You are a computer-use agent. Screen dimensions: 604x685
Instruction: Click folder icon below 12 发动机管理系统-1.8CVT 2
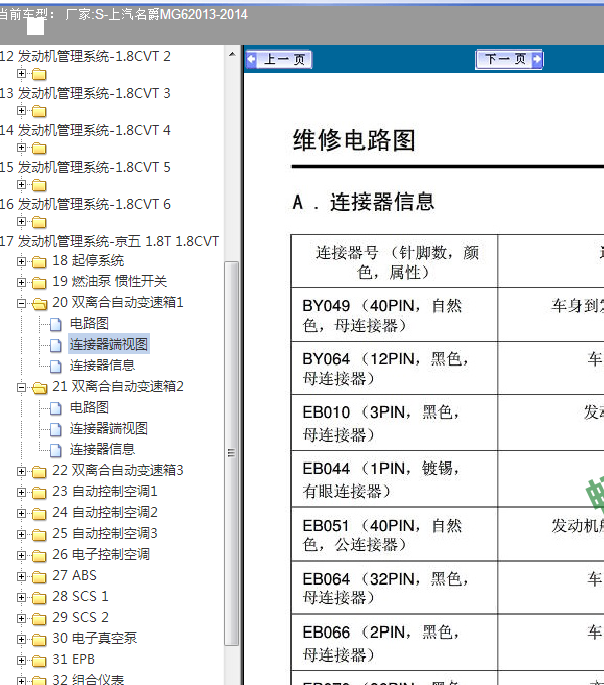(x=39, y=74)
